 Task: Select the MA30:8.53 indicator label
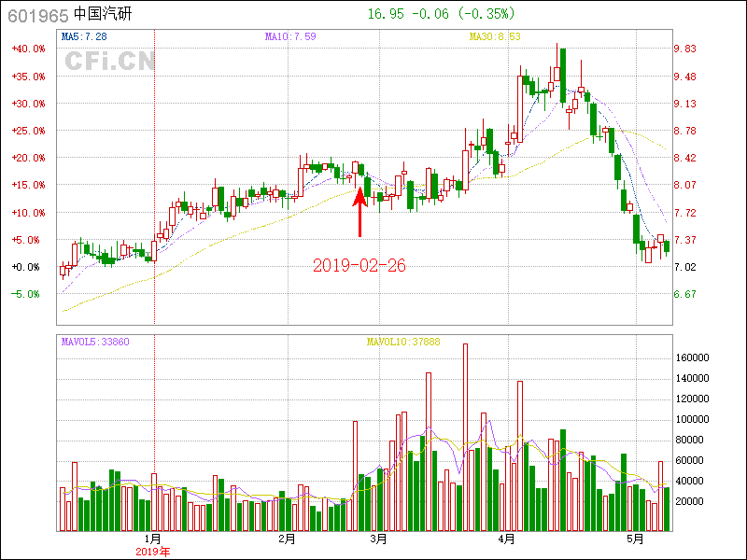495,36
